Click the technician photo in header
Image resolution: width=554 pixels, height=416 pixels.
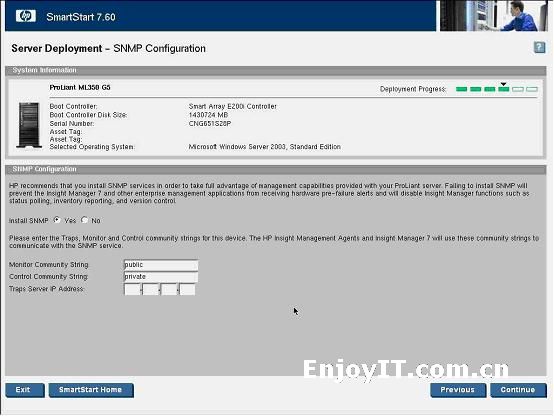click(x=494, y=16)
